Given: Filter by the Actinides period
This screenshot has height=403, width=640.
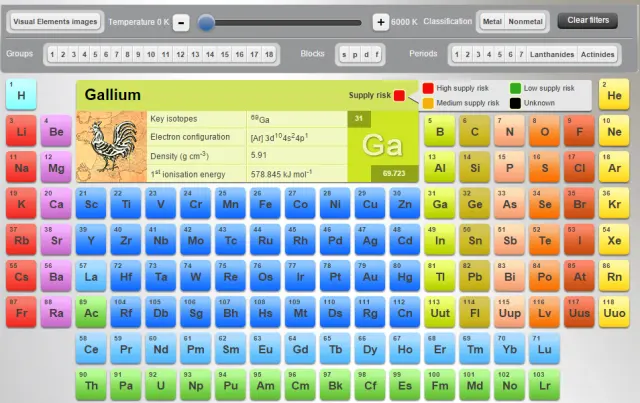Looking at the screenshot, I should (x=598, y=54).
